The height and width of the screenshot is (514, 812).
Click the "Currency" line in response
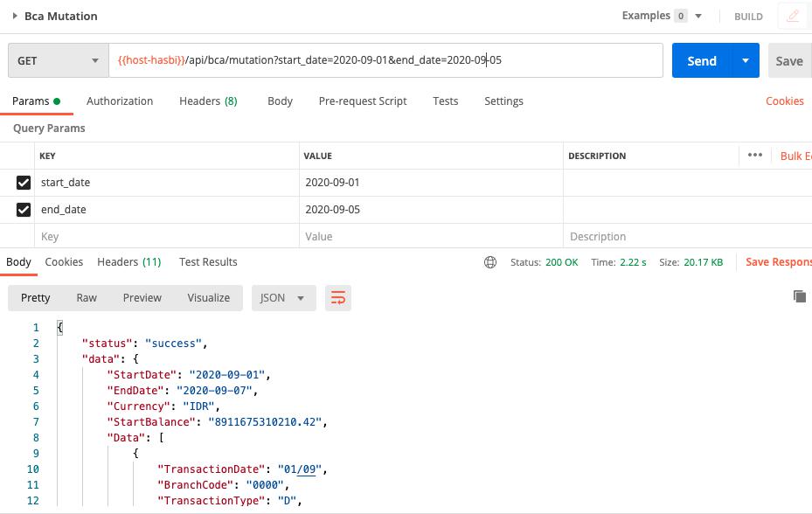[163, 406]
